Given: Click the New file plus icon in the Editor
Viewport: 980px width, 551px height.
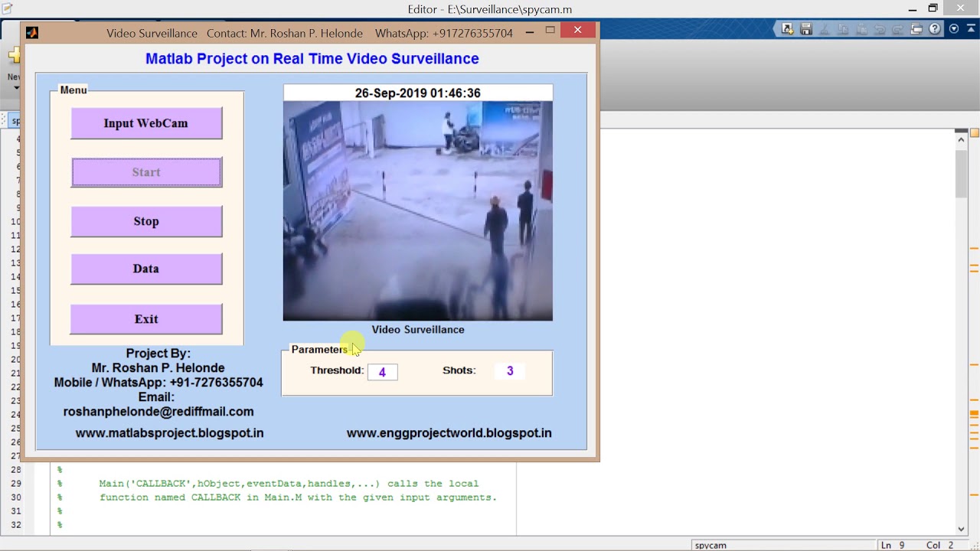Looking at the screenshot, I should point(14,56).
